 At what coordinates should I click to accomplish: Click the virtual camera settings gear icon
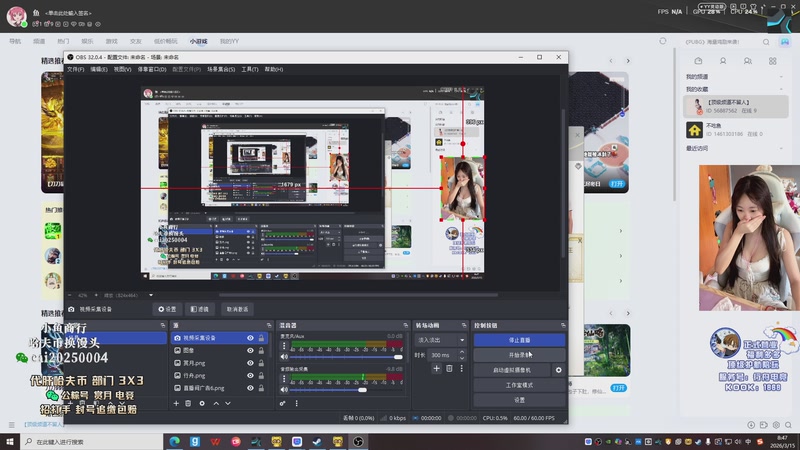[x=559, y=370]
